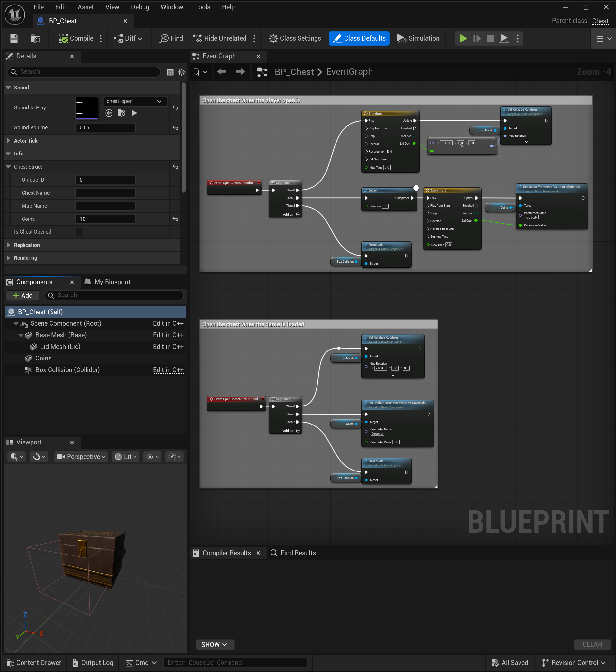616x672 pixels.
Task: Navigate forward in graph history
Action: (240, 72)
